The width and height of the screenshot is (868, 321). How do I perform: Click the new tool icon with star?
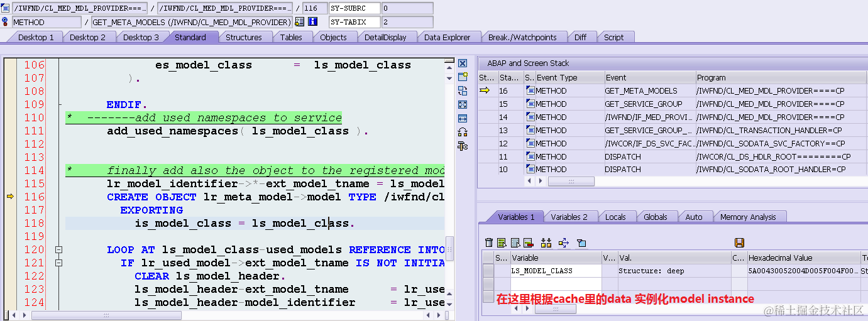[x=463, y=77]
